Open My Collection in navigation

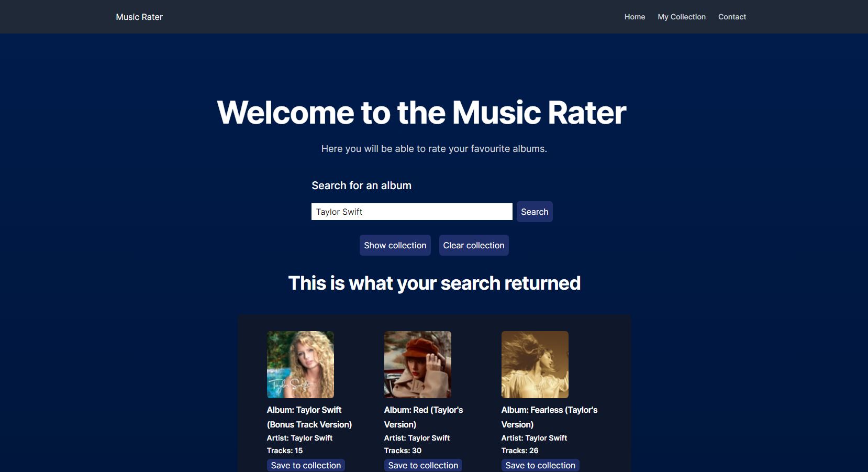[682, 17]
